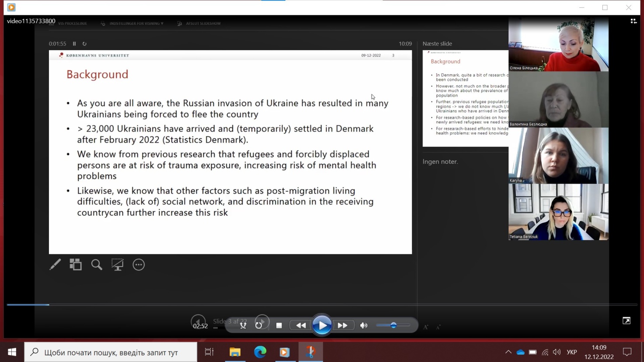Open the notification center

tap(627, 352)
